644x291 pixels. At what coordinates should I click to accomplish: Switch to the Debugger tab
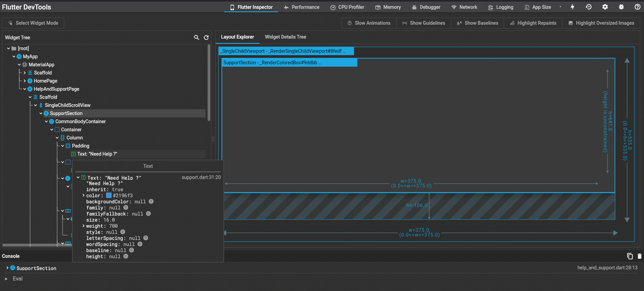pyautogui.click(x=426, y=7)
